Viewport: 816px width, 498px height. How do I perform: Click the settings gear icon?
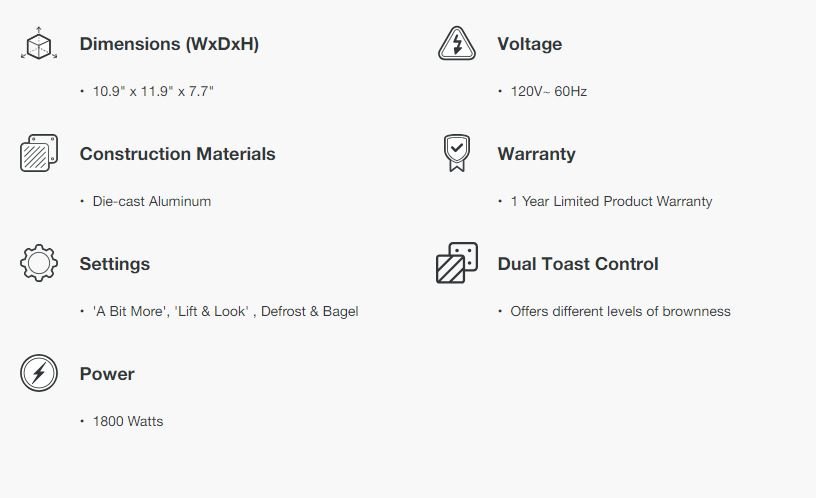[39, 263]
